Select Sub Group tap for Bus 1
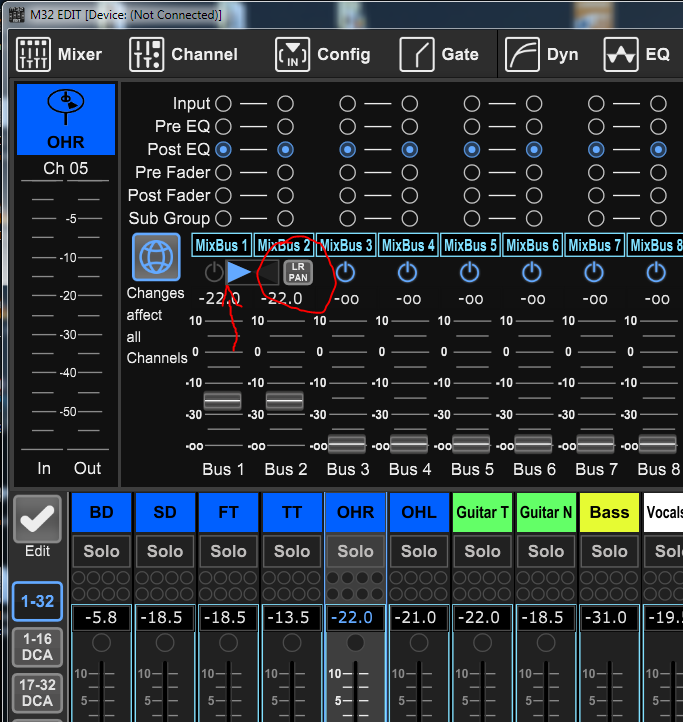The image size is (683, 722). (223, 218)
